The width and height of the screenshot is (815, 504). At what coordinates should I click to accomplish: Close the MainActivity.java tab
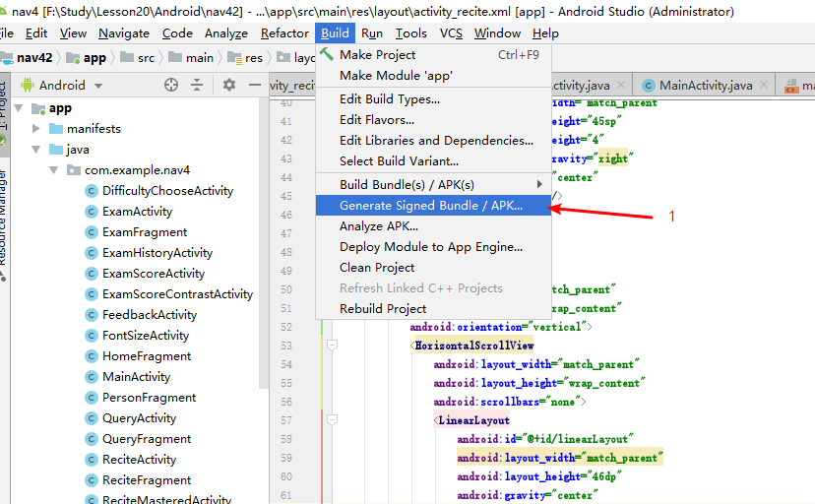point(764,85)
